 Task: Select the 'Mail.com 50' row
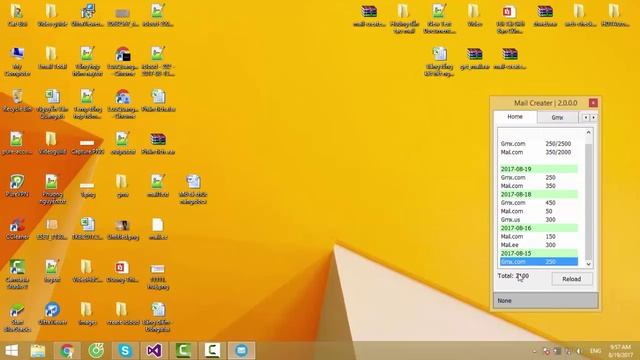539,211
